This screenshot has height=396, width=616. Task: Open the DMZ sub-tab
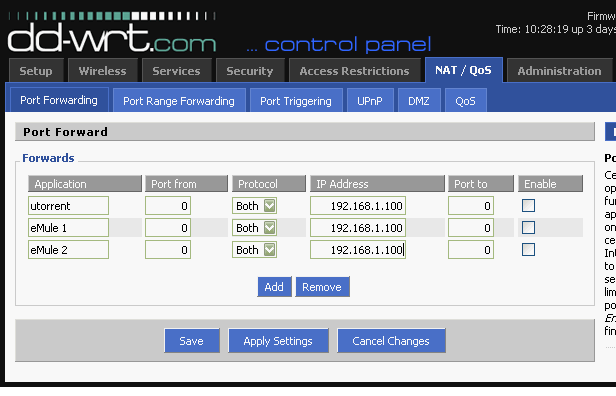pyautogui.click(x=419, y=101)
